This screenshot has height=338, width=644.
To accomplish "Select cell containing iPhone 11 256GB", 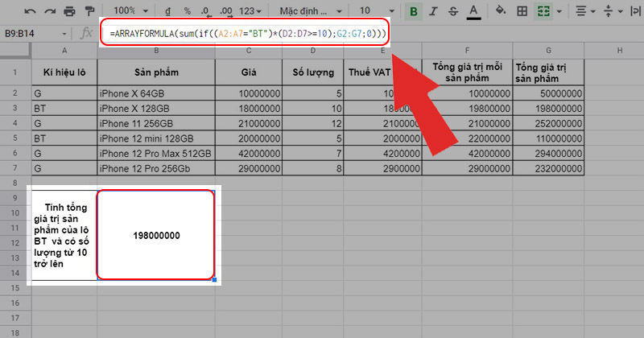I will (155, 123).
